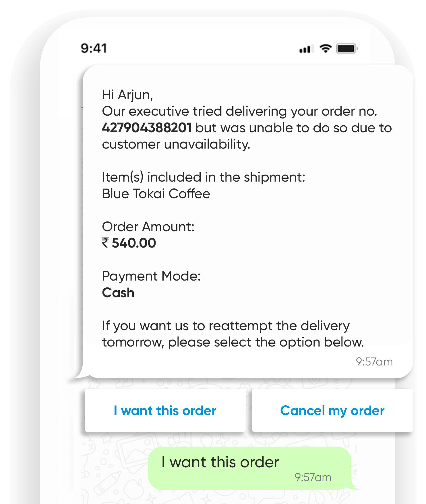Tap the cellular signal bars icon

(x=305, y=49)
